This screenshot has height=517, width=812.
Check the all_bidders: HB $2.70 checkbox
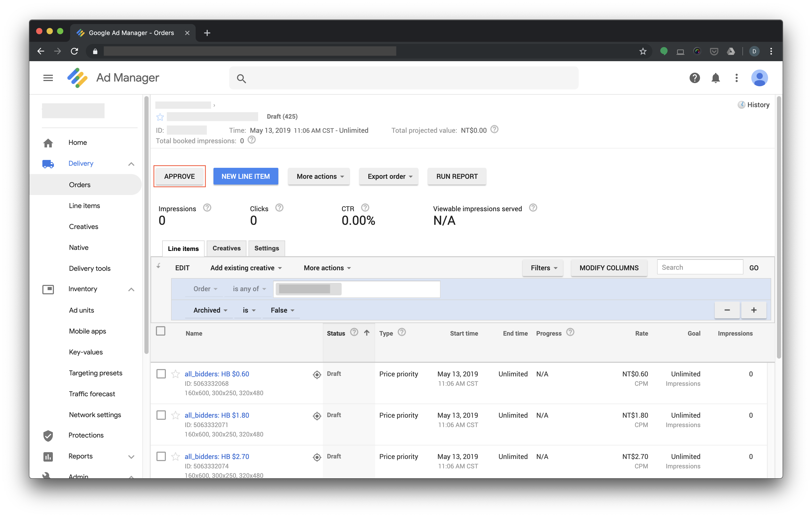point(161,456)
